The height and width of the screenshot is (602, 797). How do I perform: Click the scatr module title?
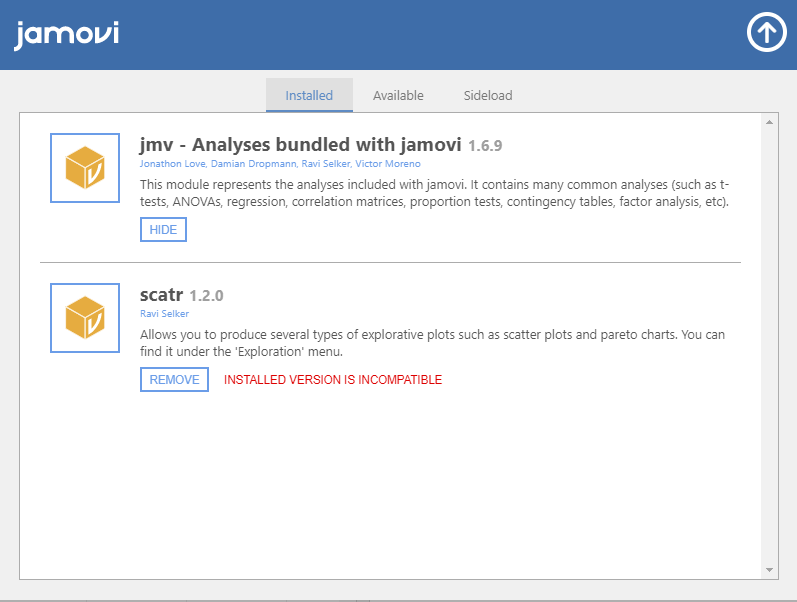(161, 294)
